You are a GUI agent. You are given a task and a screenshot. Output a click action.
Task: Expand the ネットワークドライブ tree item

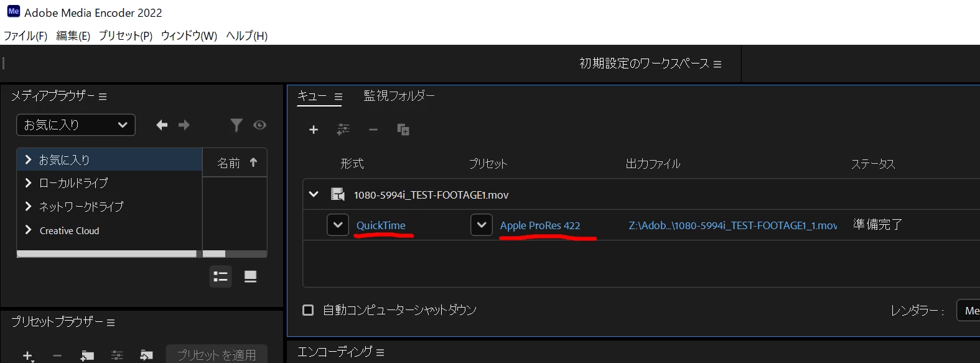(28, 206)
